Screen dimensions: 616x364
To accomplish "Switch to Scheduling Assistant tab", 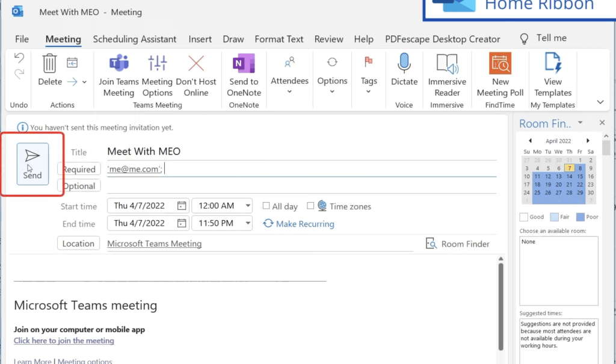I will [134, 39].
